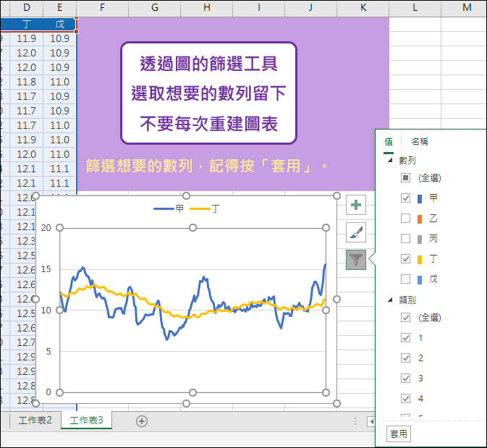Screen dimensions: 487x448
Task: Click the blue 甲 series color swatch
Action: 420,198
